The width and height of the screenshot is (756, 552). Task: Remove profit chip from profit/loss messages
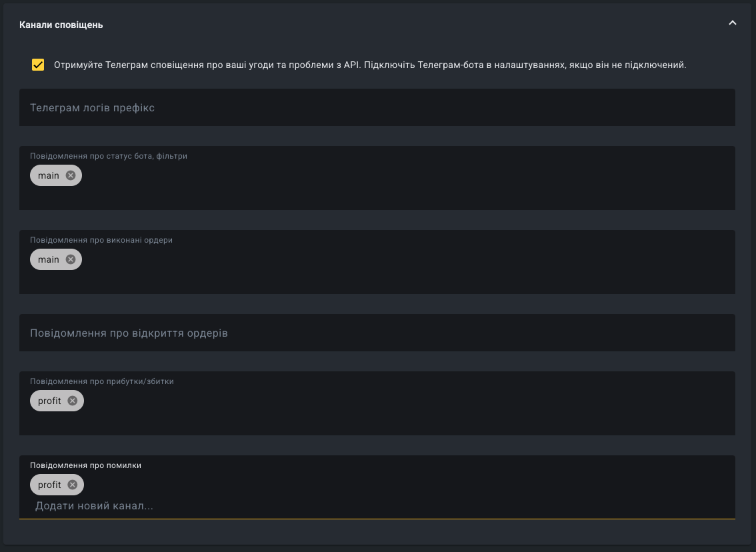click(x=72, y=401)
